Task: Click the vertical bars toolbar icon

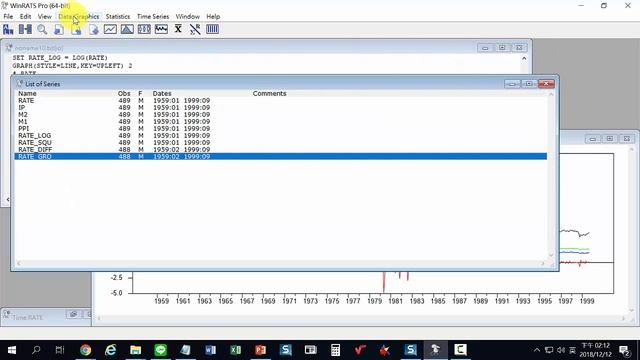Action: tap(212, 29)
